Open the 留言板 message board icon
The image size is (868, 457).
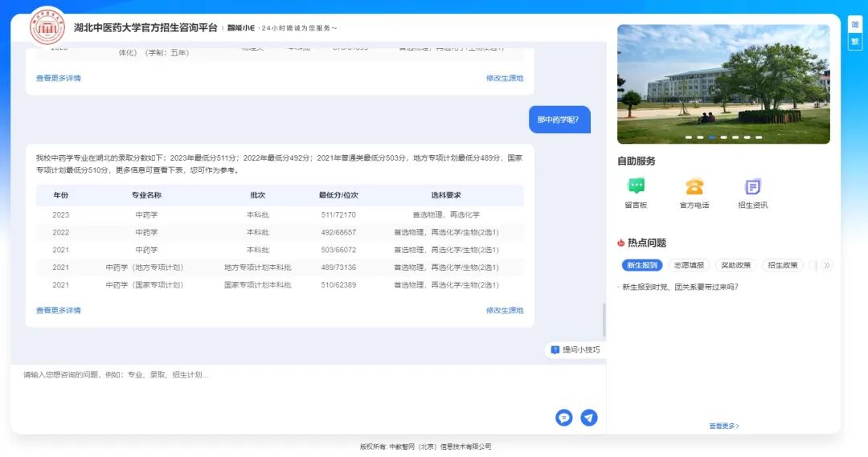click(x=636, y=186)
